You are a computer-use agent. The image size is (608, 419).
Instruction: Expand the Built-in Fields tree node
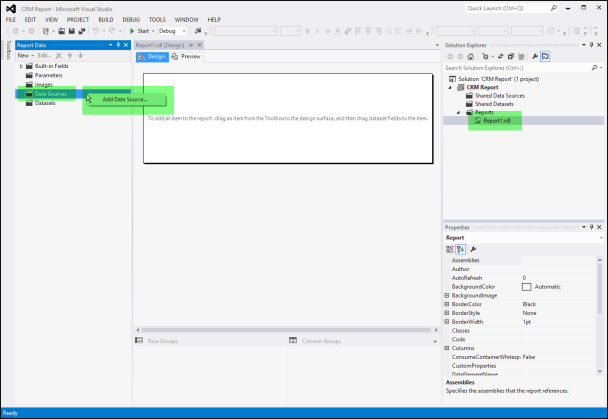point(21,66)
